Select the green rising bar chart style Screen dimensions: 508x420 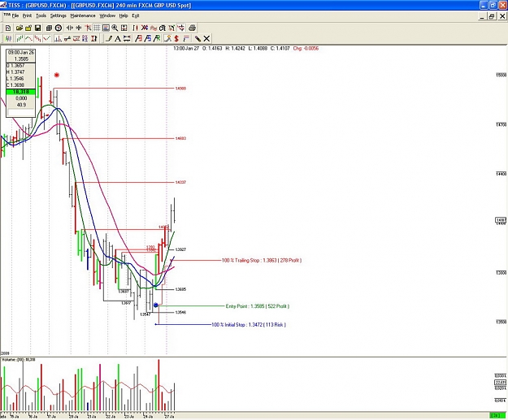click(20, 39)
